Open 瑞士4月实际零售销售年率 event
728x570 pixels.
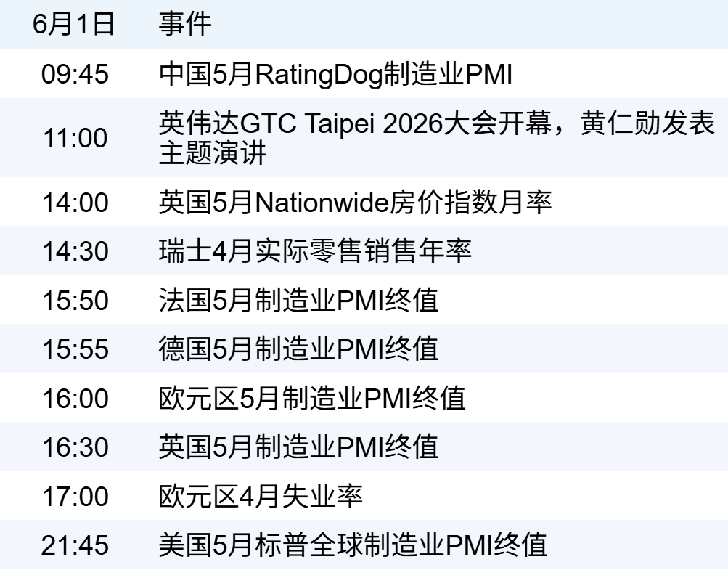click(x=315, y=251)
